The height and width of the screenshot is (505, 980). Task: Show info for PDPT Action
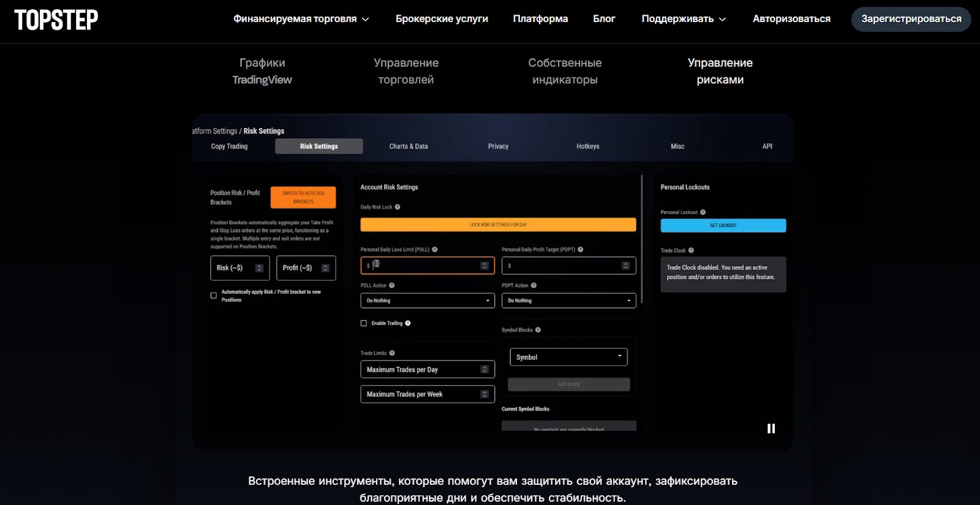point(534,285)
